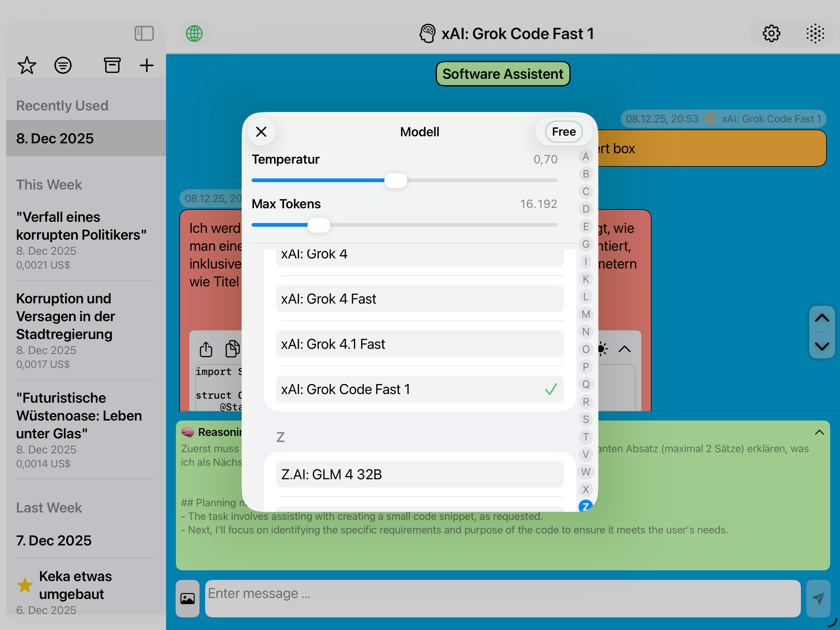
Task: Collapse the Reasoning panel
Action: (x=819, y=432)
